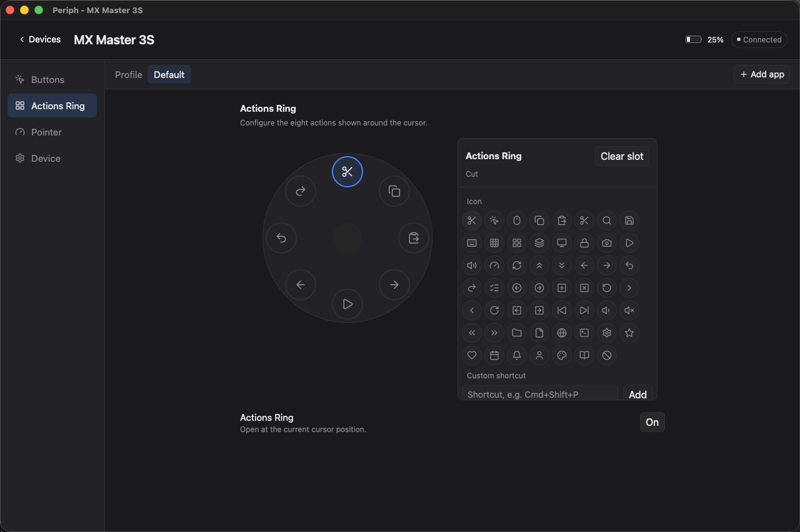800x532 pixels.
Task: Choose the skip-to-start icon
Action: pyautogui.click(x=562, y=310)
